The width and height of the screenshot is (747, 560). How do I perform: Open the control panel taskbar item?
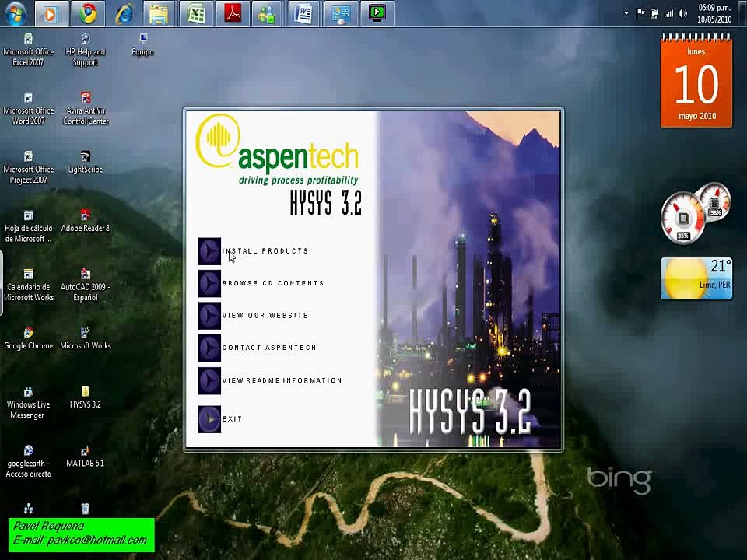(341, 13)
